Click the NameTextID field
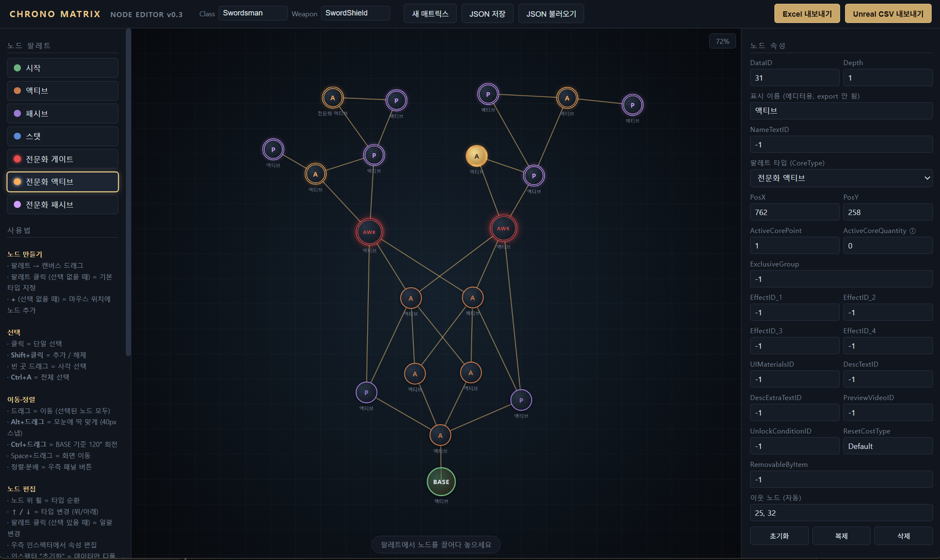940x560 pixels. [x=841, y=144]
